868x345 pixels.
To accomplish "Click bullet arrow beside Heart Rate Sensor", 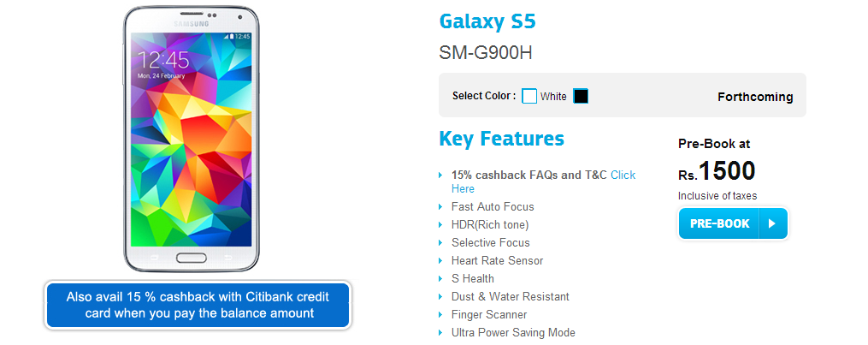I will 441,261.
